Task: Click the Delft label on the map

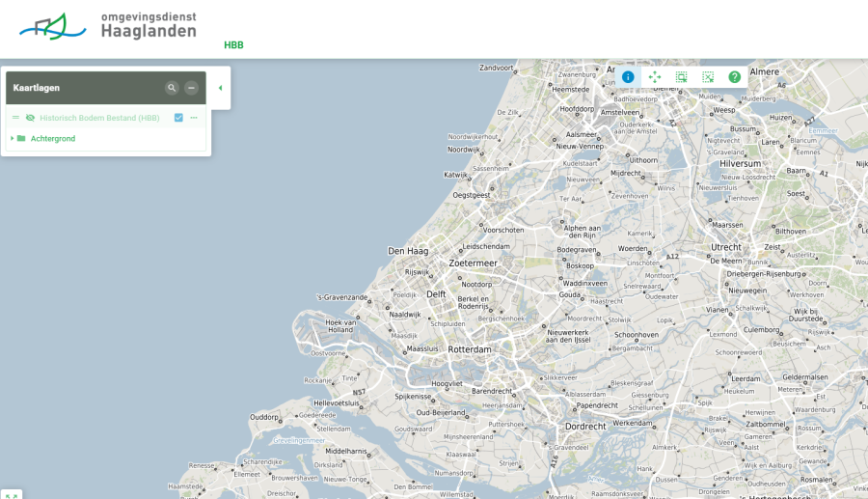Action: 436,294
